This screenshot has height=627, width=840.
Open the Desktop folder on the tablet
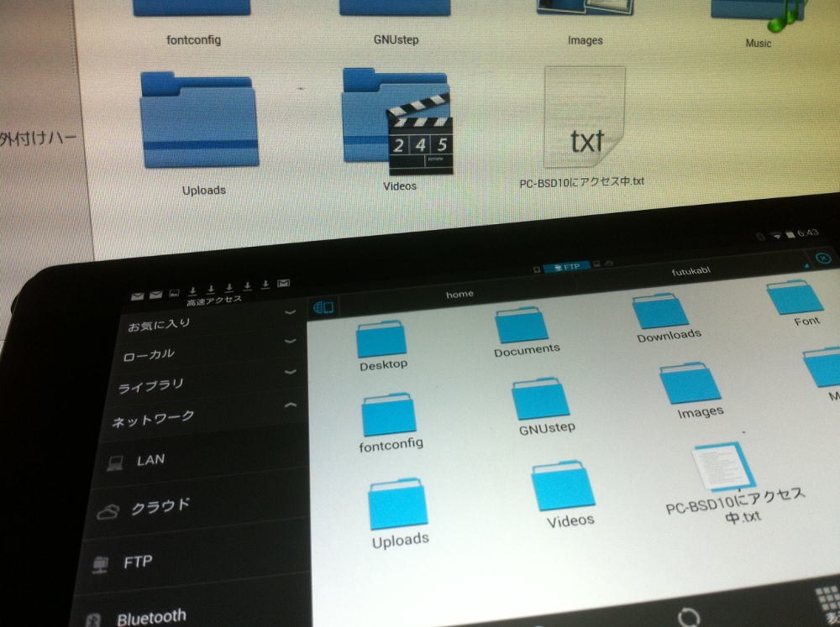coord(381,339)
